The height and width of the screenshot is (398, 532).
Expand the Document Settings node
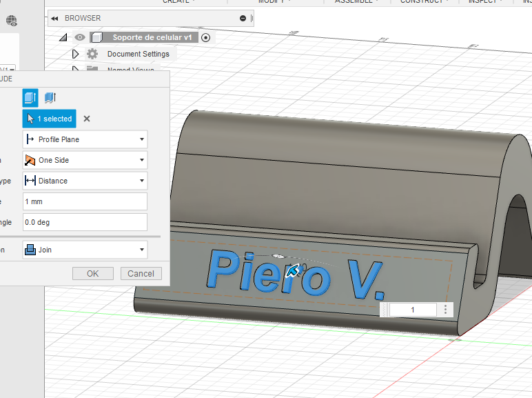[75, 54]
